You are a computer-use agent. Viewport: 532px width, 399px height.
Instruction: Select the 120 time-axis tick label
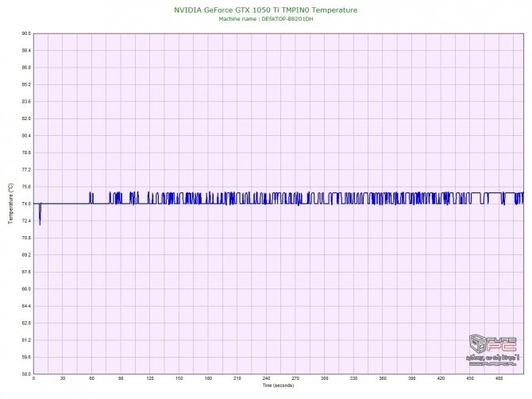(150, 378)
